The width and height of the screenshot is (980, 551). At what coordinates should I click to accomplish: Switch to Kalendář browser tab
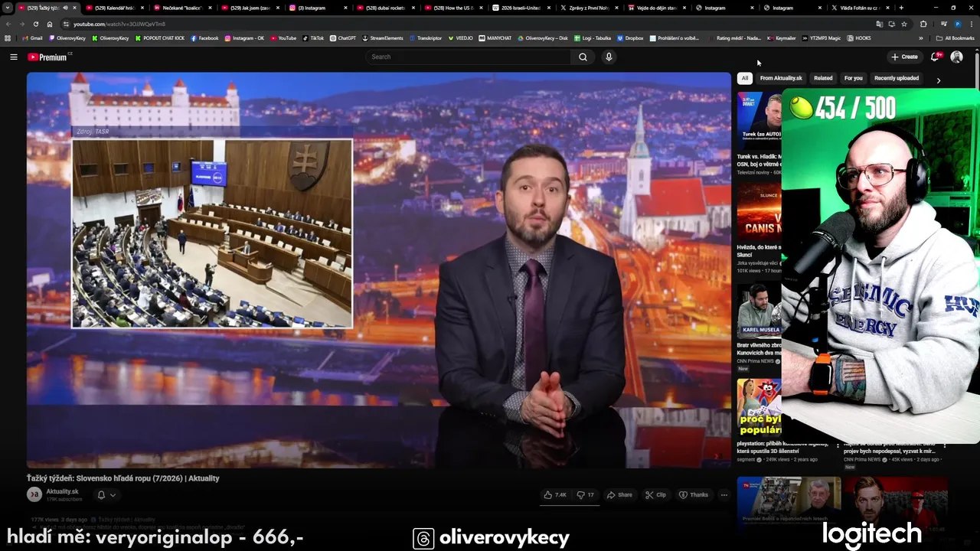pos(114,8)
